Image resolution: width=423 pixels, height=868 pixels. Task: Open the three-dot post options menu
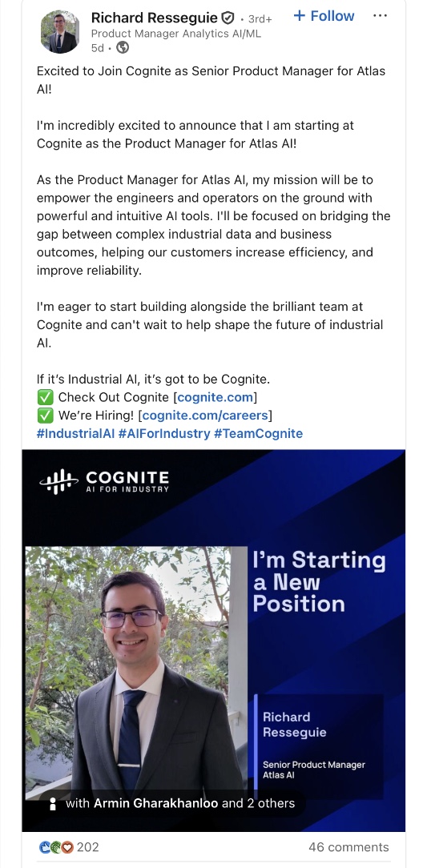coord(380,16)
